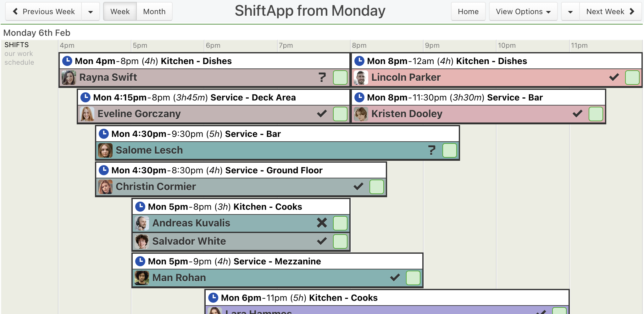Select Salvador White's gray colored shift row
The image size is (644, 314).
[241, 241]
